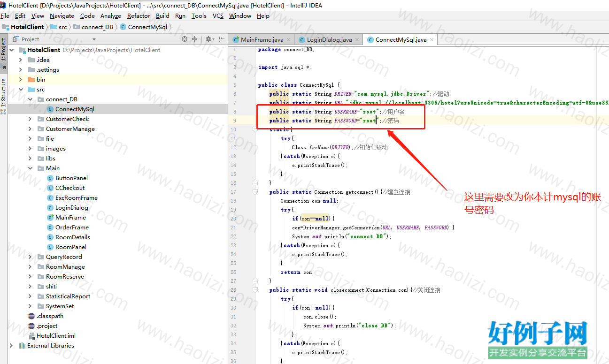Fold the getconnect method on line 17
Image resolution: width=609 pixels, height=364 pixels.
(x=255, y=192)
